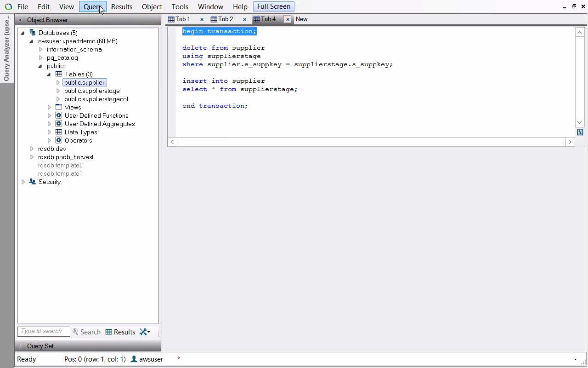The image size is (588, 368).
Task: Expand the Query Set panel
Action: 20,346
